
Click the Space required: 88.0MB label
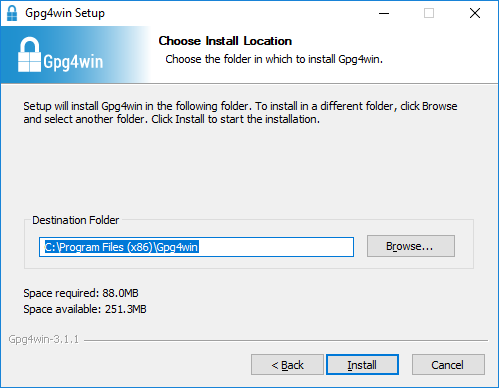click(x=81, y=293)
